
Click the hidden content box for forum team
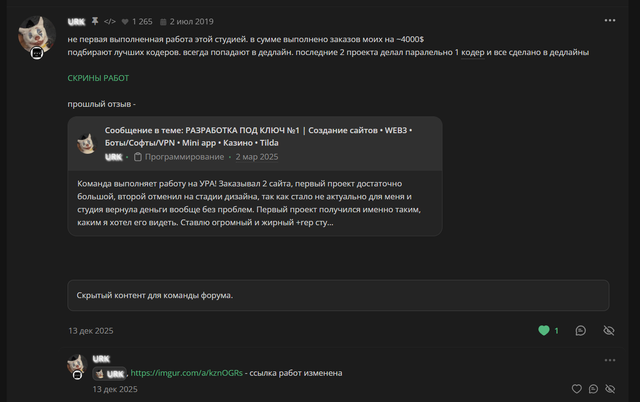[x=338, y=295]
